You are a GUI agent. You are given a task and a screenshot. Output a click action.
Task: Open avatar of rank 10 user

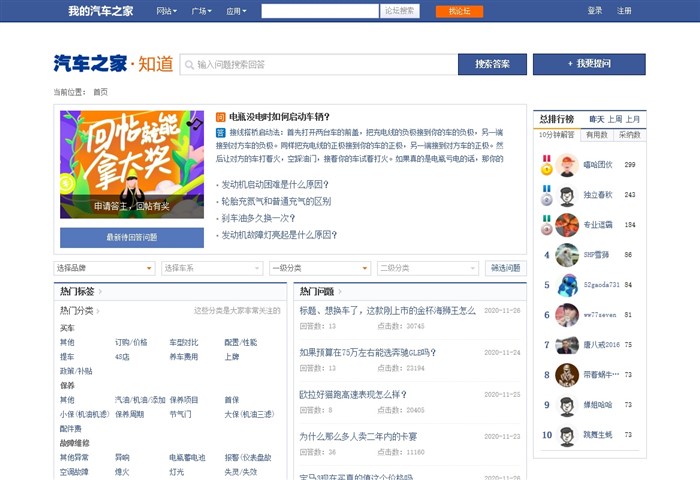567,435
